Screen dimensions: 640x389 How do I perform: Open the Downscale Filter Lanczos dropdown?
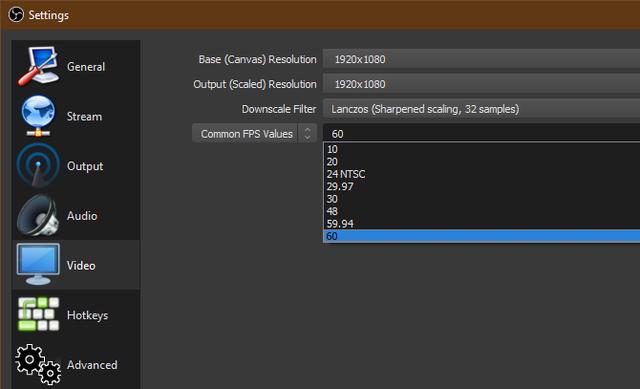coord(481,109)
